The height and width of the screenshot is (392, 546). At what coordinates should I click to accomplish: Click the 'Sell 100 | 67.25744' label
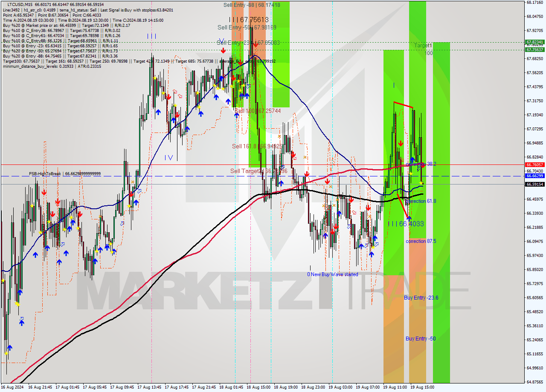pos(258,110)
